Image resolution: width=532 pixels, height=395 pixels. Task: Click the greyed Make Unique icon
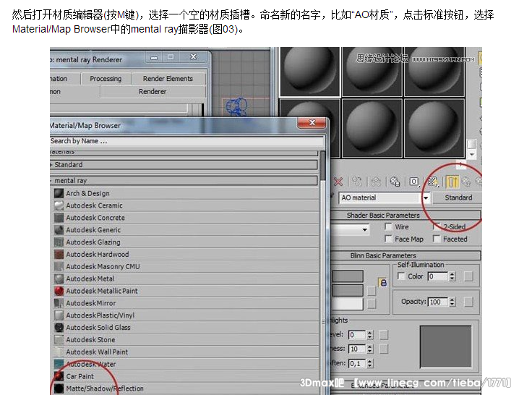tap(376, 182)
